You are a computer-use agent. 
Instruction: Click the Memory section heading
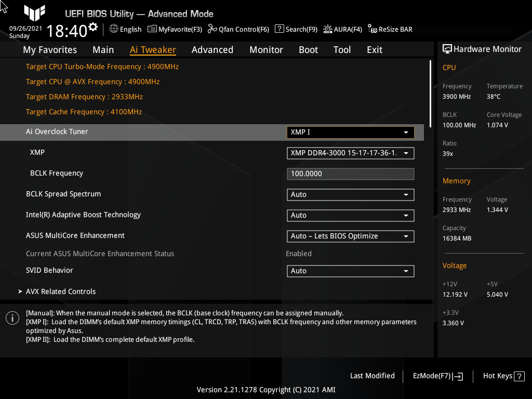456,181
